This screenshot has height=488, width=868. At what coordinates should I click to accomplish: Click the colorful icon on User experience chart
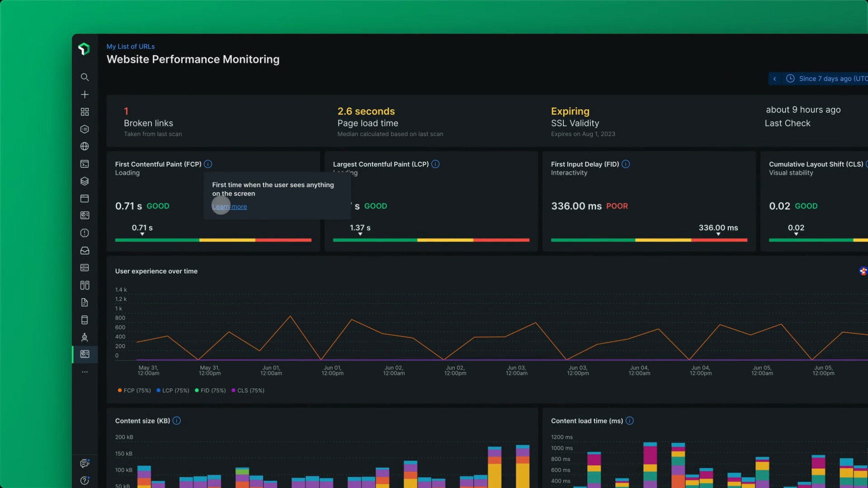(x=863, y=271)
